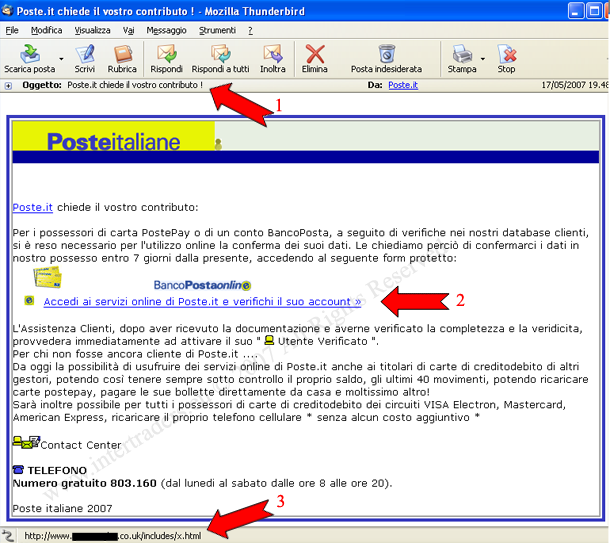This screenshot has height=543, width=610.
Task: Mark as junk with Posta indesiderata
Action: tap(386, 59)
